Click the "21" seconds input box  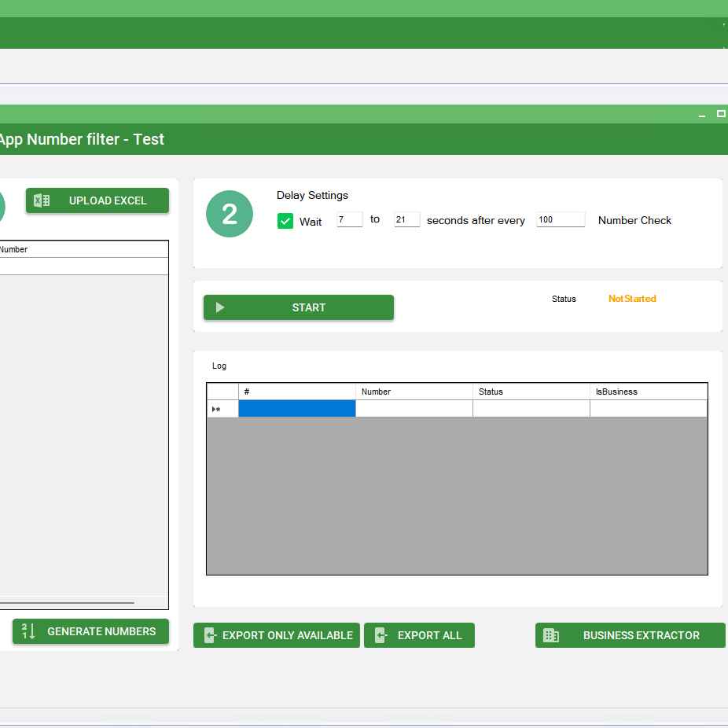[406, 219]
